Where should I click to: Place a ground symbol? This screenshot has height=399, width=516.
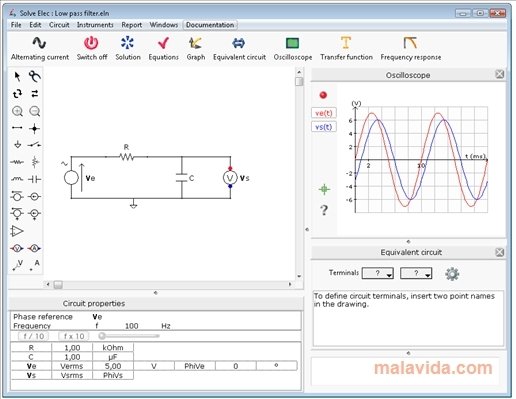[x=17, y=144]
